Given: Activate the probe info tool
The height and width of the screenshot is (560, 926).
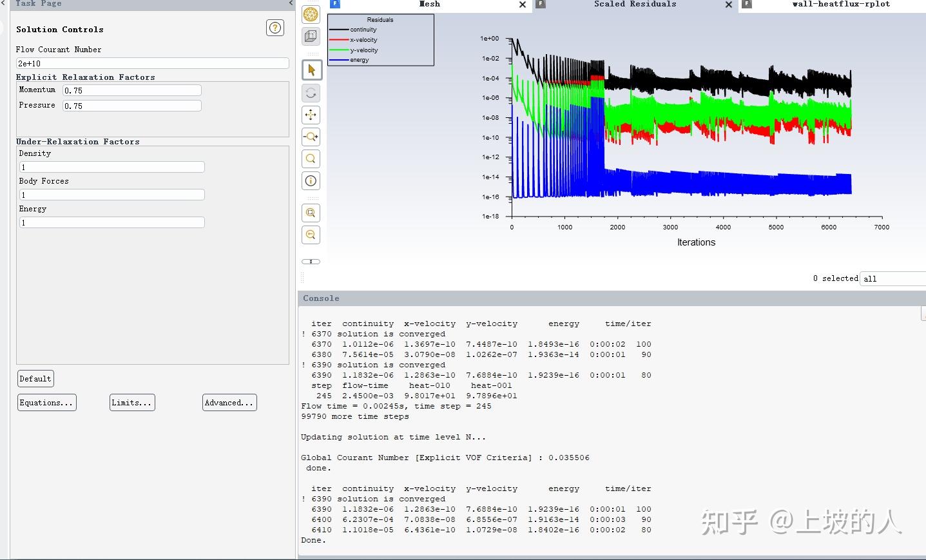Looking at the screenshot, I should [x=311, y=181].
